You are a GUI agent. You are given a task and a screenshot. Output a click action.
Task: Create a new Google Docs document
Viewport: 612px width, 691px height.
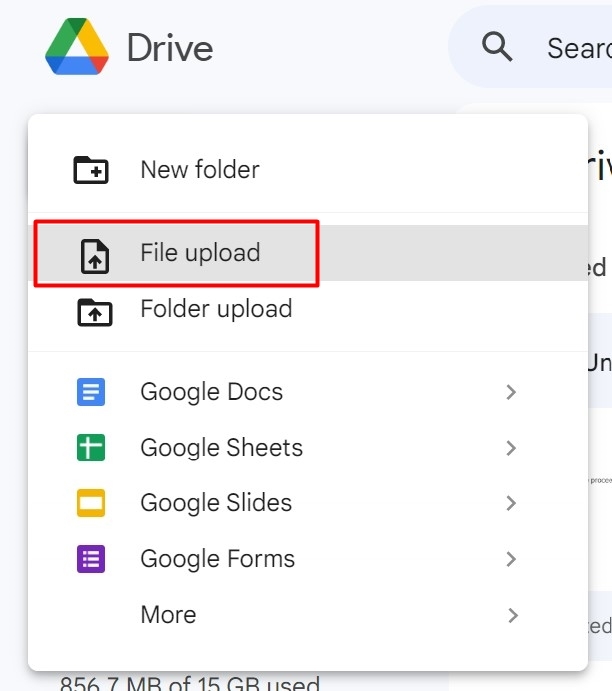[x=308, y=392]
